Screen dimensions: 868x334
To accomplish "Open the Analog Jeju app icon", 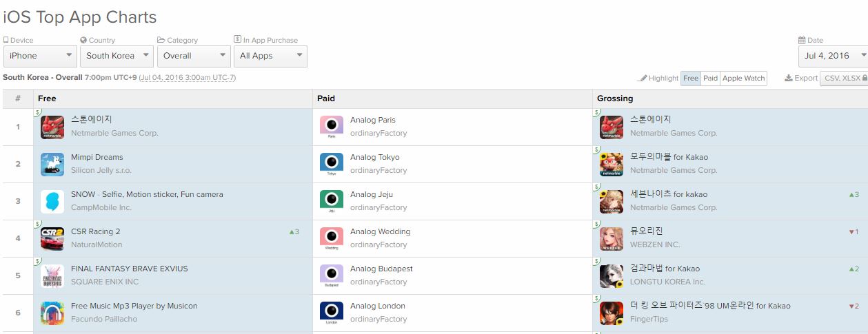I will click(332, 201).
